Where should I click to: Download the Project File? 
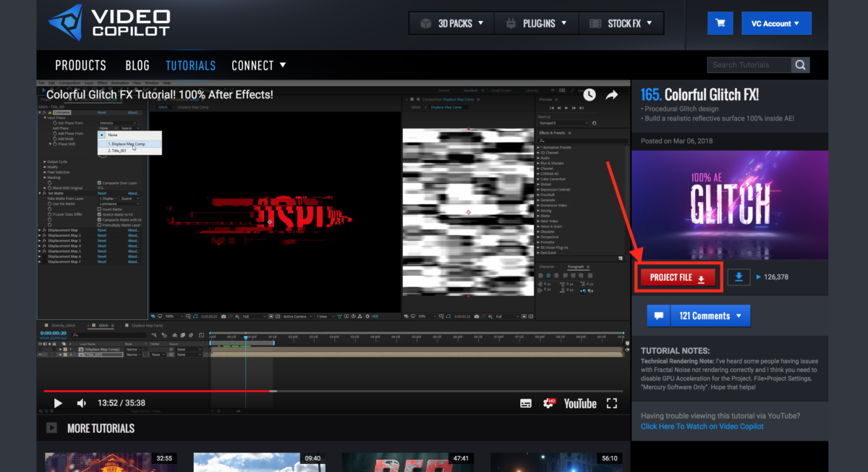pyautogui.click(x=679, y=277)
